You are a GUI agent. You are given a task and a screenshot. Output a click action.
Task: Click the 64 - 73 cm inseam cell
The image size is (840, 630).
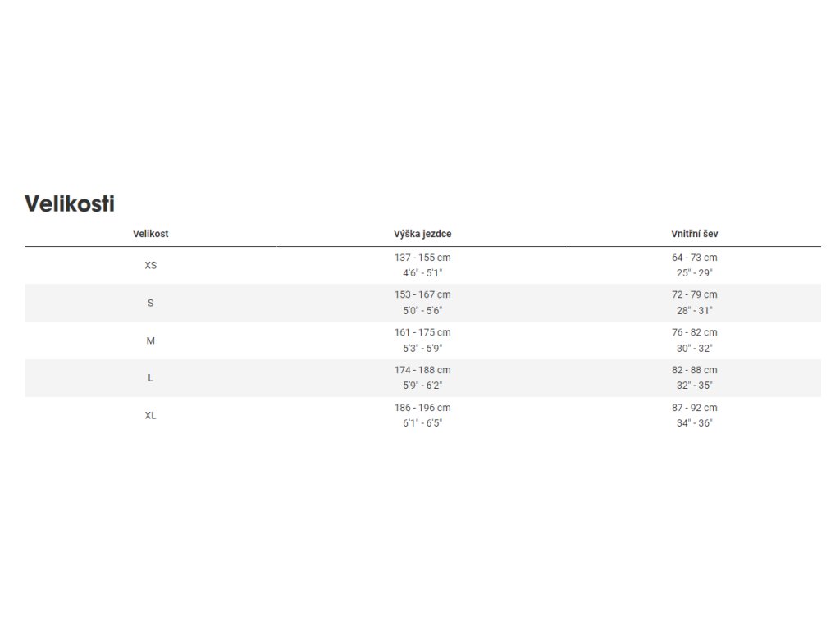click(x=694, y=265)
